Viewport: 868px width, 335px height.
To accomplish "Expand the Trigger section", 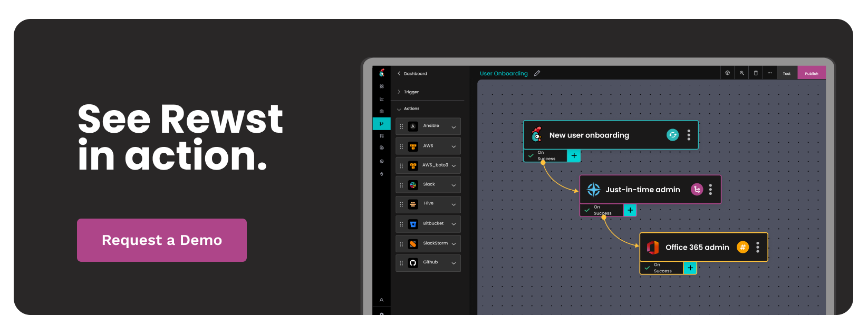I will [x=399, y=92].
